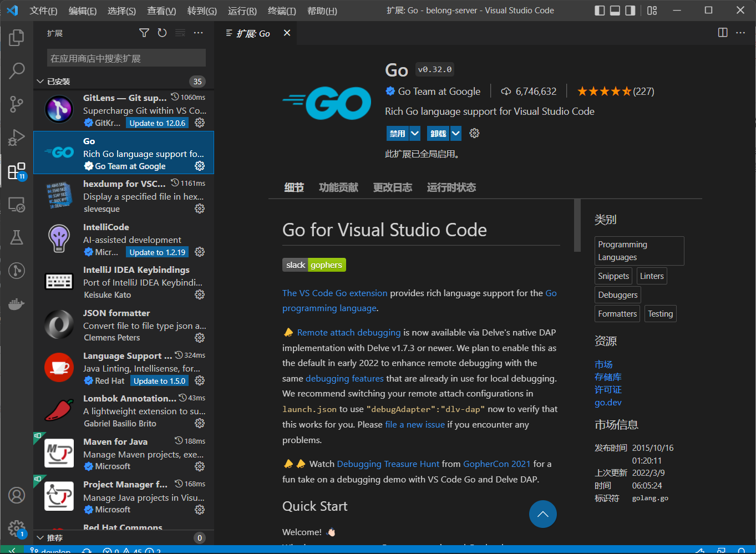
Task: Switch to Feature Contributions (功能贡献) tab
Action: pos(338,187)
